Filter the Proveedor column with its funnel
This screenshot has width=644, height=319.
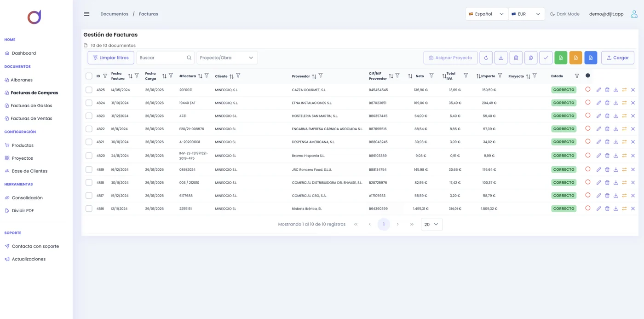coord(321,75)
